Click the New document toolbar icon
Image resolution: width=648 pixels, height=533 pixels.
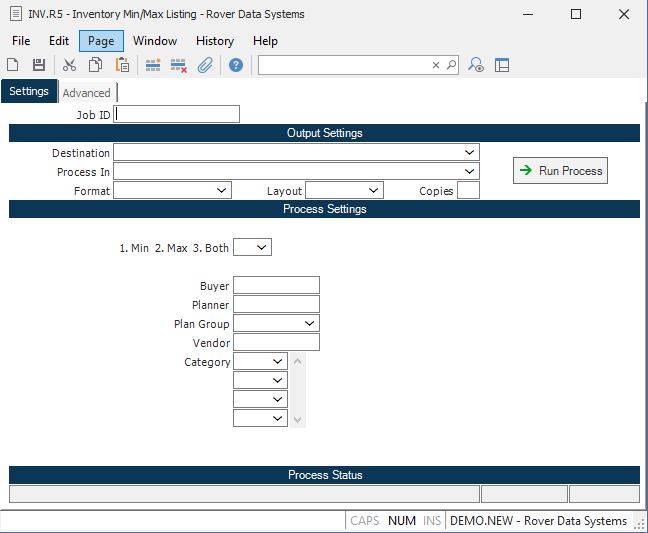pos(13,65)
